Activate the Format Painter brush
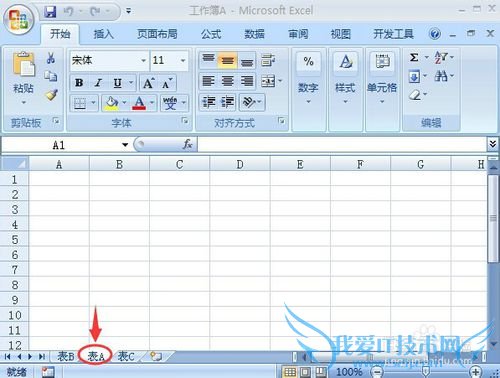This screenshot has width=500, height=378. (x=51, y=95)
